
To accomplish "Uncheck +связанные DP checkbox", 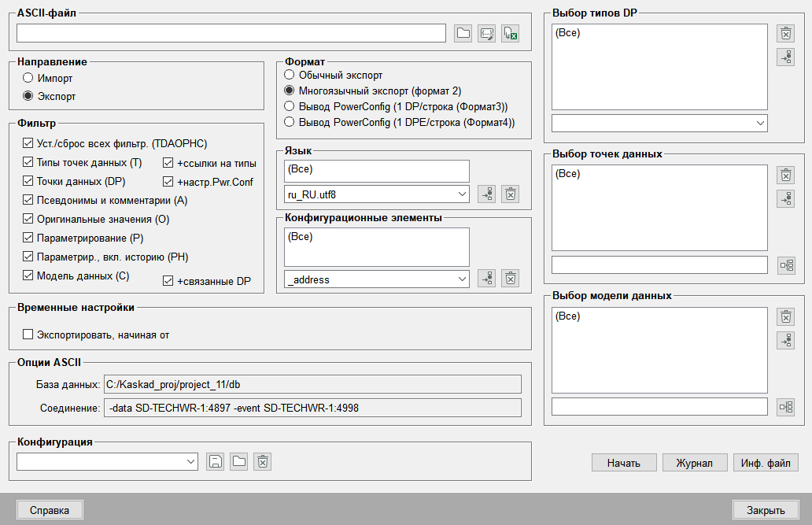I will [x=168, y=281].
